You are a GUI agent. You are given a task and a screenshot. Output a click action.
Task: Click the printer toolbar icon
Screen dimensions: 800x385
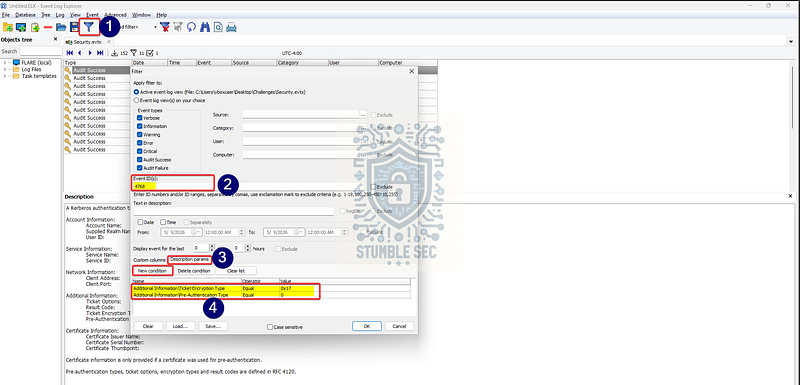click(231, 27)
